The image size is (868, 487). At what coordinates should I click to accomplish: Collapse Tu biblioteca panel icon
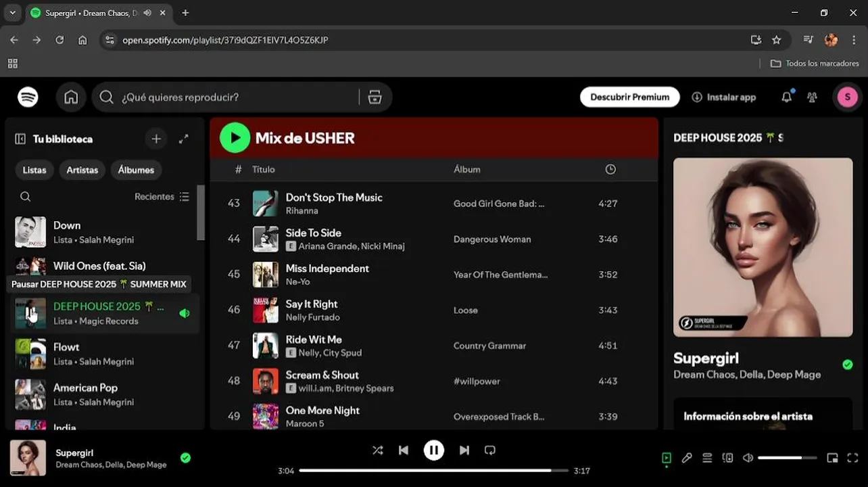[x=20, y=139]
